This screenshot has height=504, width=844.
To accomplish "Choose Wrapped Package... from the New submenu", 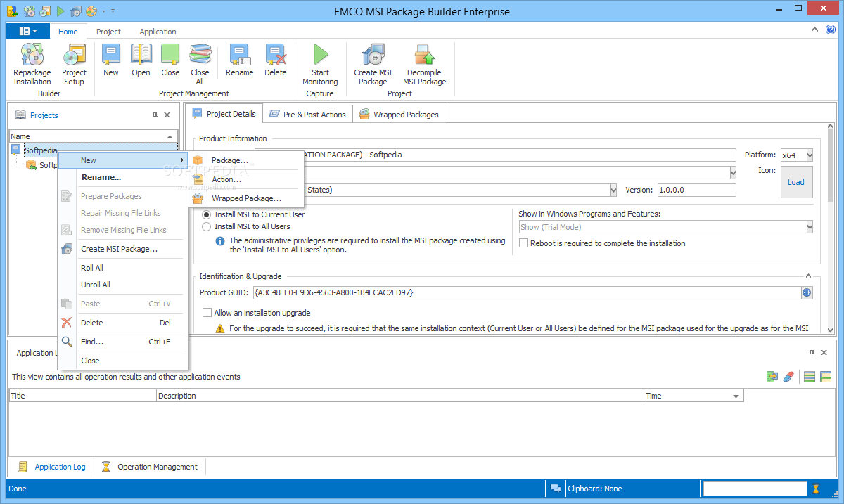I will point(246,198).
